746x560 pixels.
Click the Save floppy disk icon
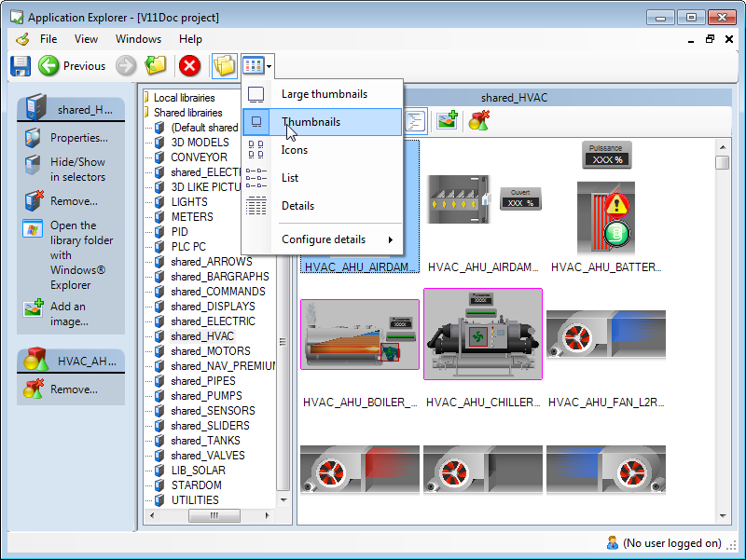21,66
